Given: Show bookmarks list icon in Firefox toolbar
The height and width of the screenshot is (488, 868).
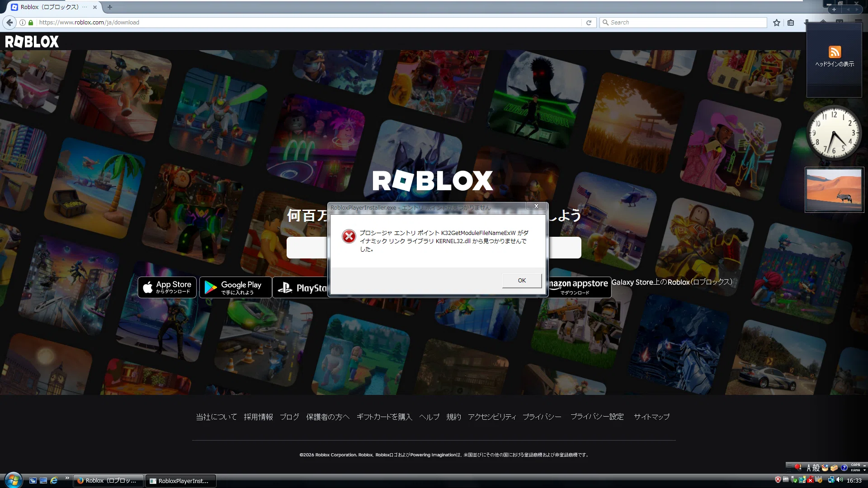Looking at the screenshot, I should pos(791,22).
